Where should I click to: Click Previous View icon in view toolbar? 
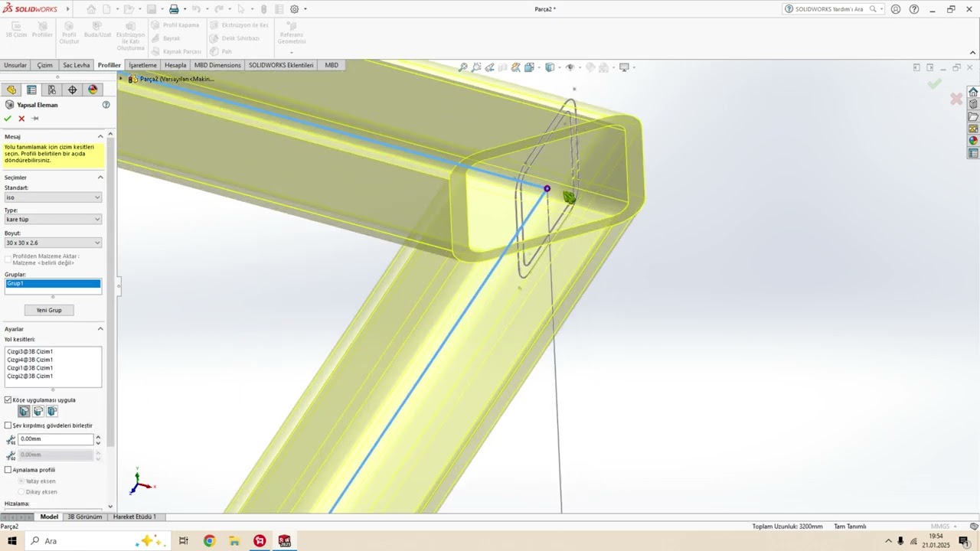pos(490,67)
